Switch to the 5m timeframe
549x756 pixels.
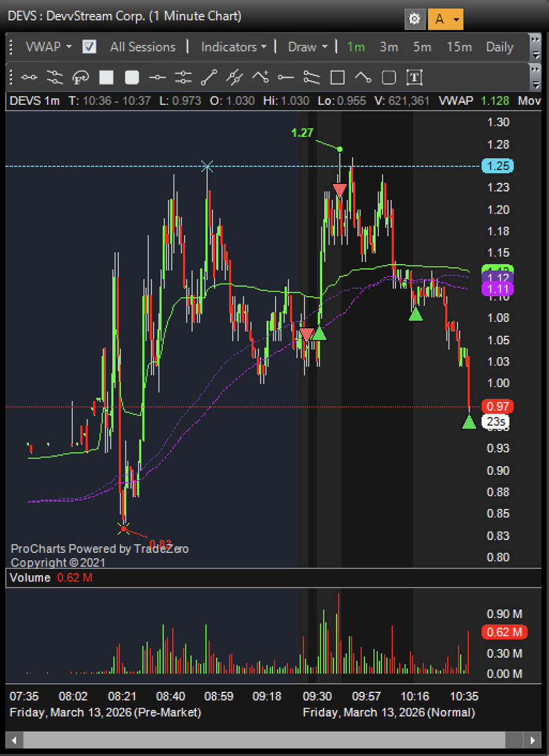(422, 47)
